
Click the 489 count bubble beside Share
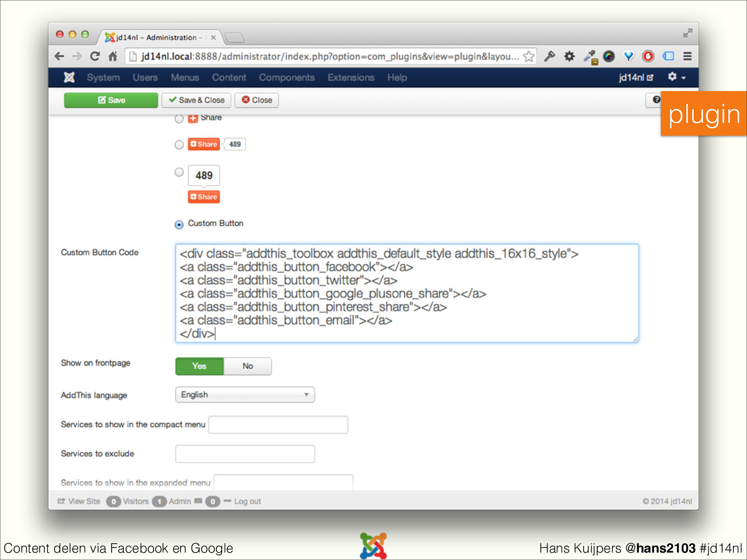(234, 144)
